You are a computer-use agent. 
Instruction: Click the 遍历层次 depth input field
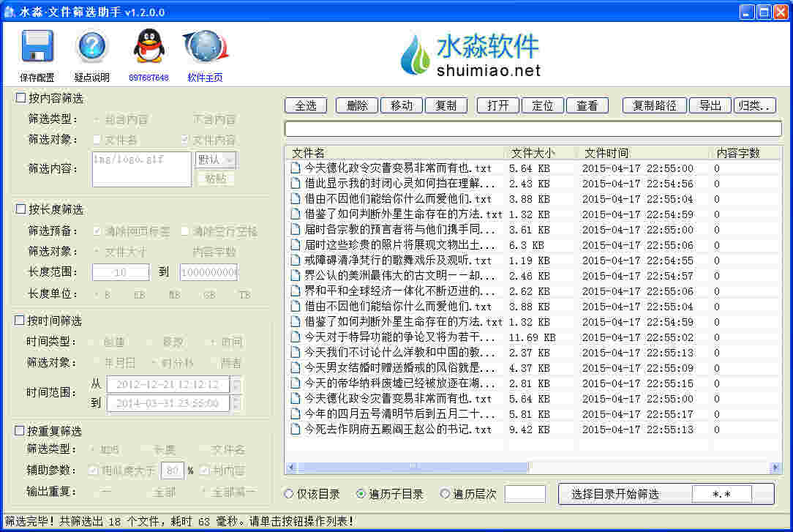click(525, 493)
